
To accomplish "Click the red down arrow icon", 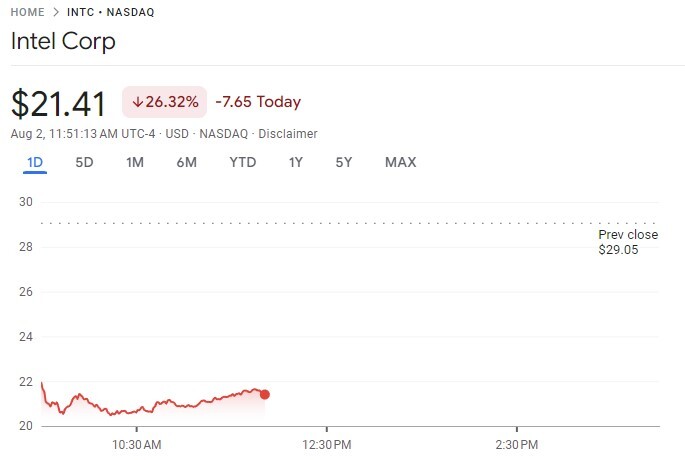I will (137, 102).
